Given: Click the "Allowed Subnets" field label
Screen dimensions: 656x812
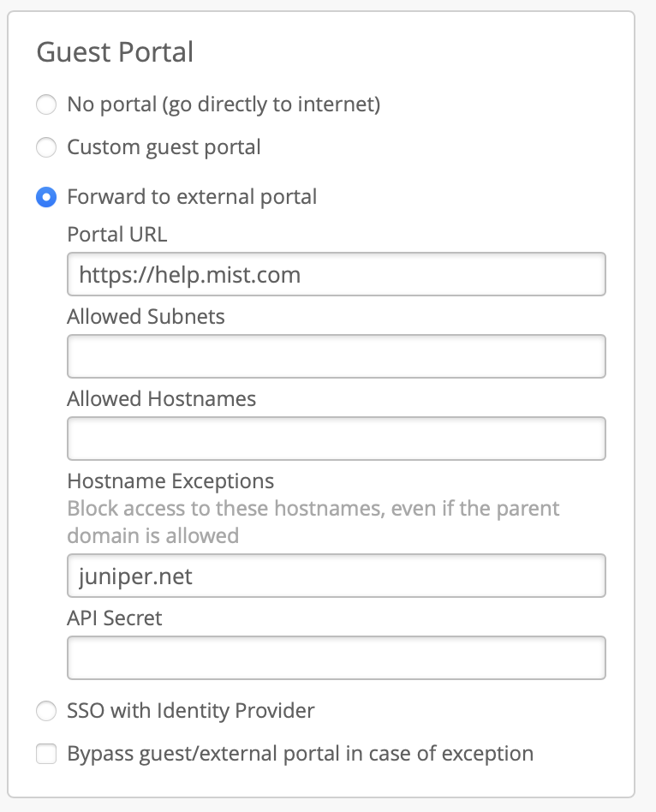Looking at the screenshot, I should pyautogui.click(x=146, y=317).
